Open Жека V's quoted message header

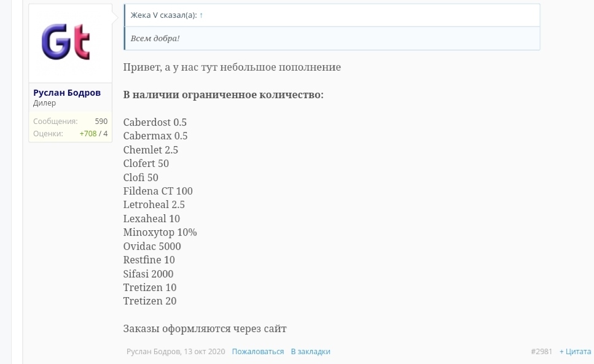pos(162,14)
